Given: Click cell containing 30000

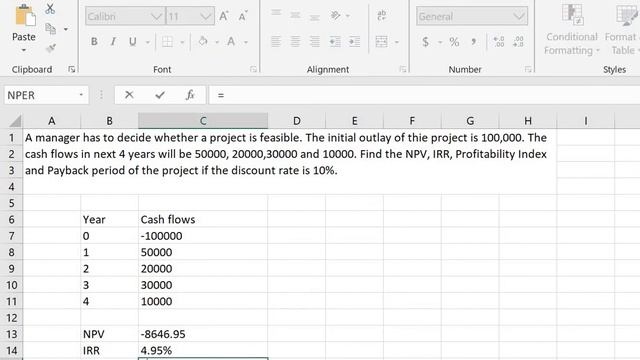Looking at the screenshot, I should click(203, 285).
